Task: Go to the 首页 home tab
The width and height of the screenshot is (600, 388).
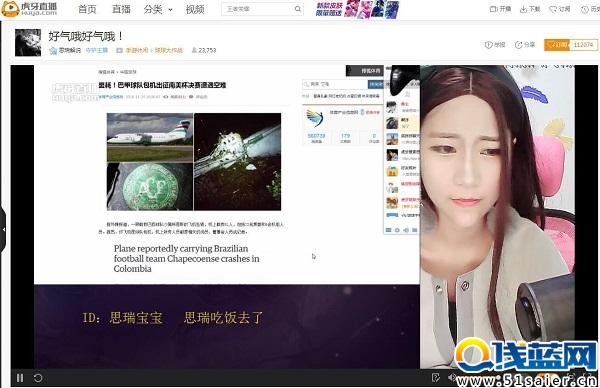Action: click(x=87, y=9)
